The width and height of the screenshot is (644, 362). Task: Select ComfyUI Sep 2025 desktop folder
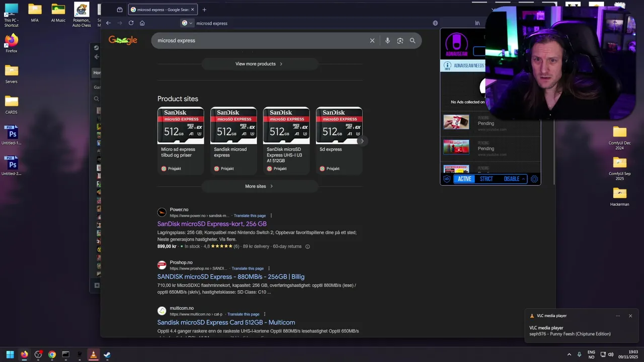point(620,169)
